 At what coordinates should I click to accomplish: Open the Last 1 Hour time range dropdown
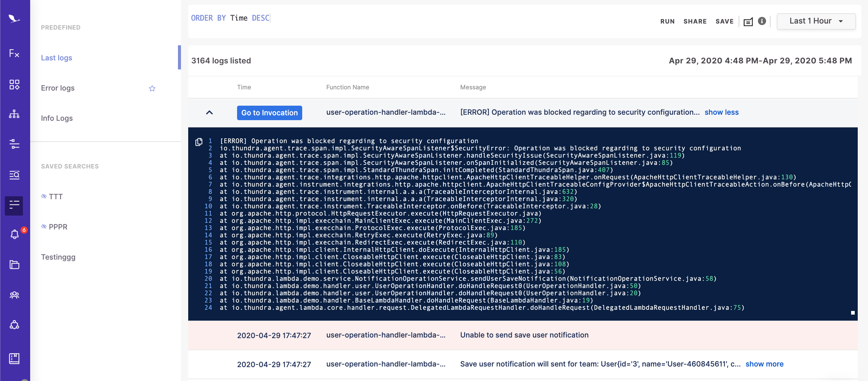point(816,21)
